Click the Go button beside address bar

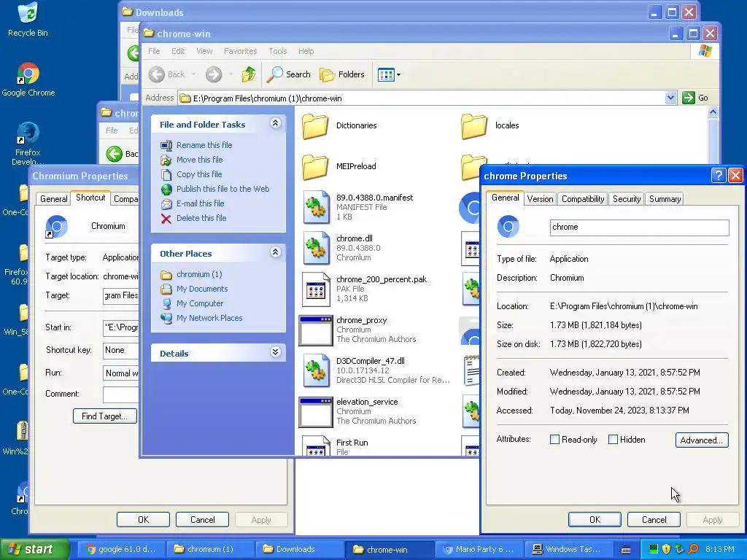695,98
